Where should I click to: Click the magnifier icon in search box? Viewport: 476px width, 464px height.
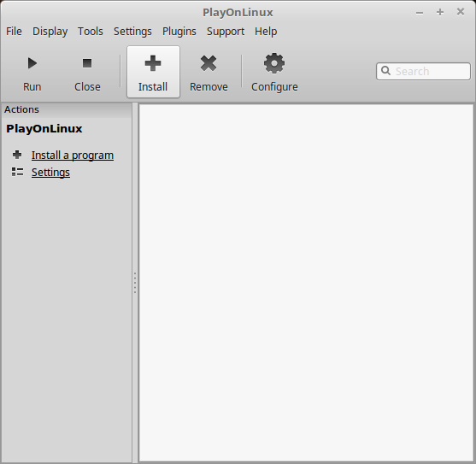pos(385,71)
